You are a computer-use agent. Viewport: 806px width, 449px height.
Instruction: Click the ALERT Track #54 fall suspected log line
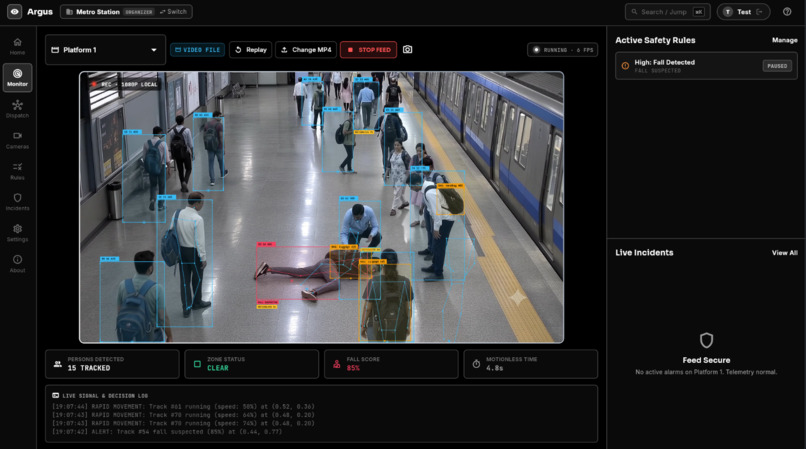(x=167, y=432)
